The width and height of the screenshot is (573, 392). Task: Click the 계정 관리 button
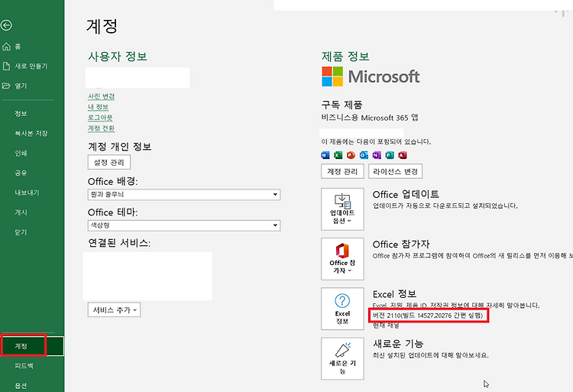click(x=342, y=171)
